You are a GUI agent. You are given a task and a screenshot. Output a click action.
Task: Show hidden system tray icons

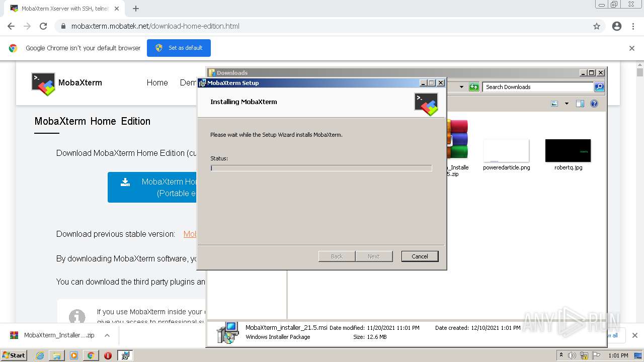click(x=561, y=355)
